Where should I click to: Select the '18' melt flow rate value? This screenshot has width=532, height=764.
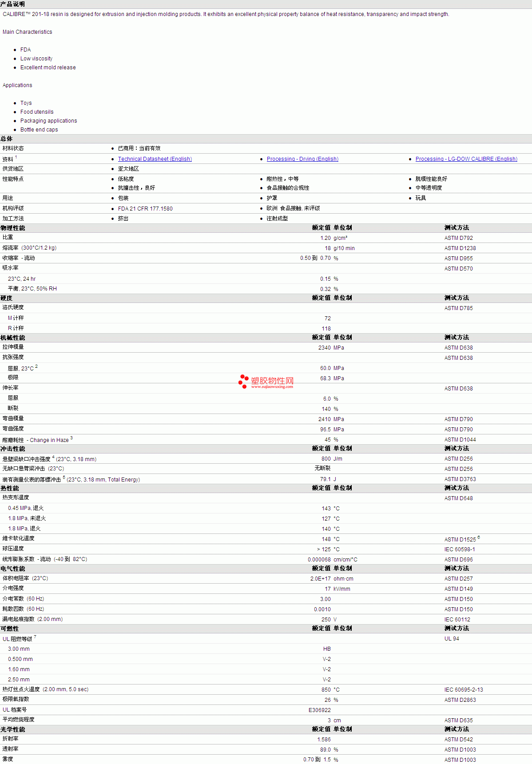pyautogui.click(x=328, y=248)
